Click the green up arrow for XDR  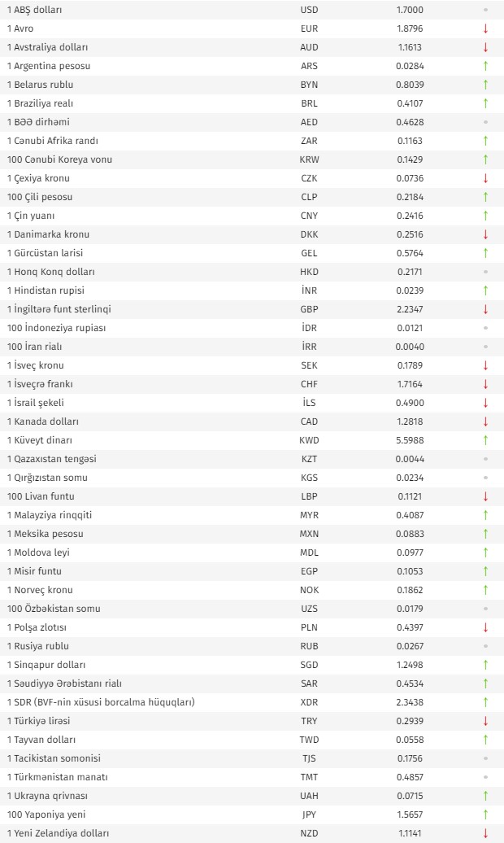[486, 702]
